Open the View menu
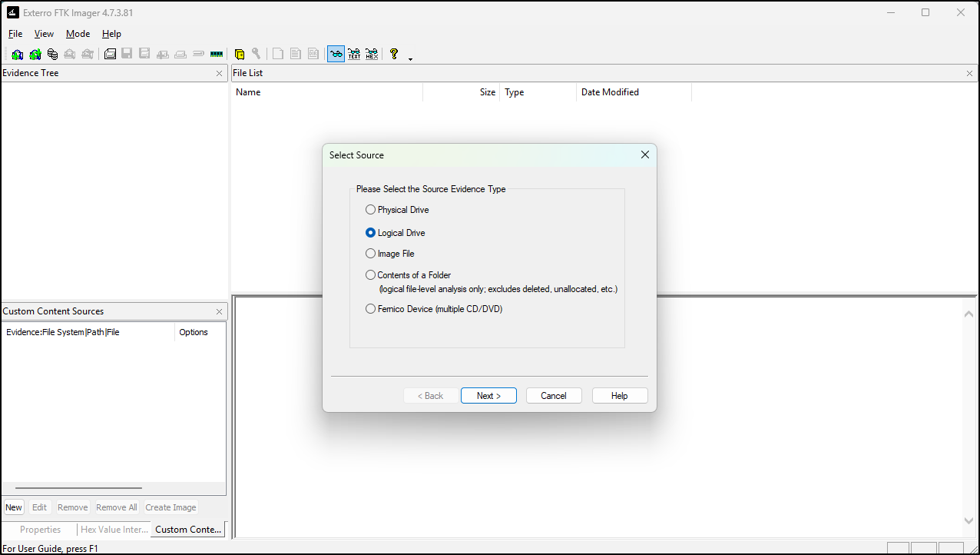Screen dimensions: 980x555 click(x=44, y=34)
